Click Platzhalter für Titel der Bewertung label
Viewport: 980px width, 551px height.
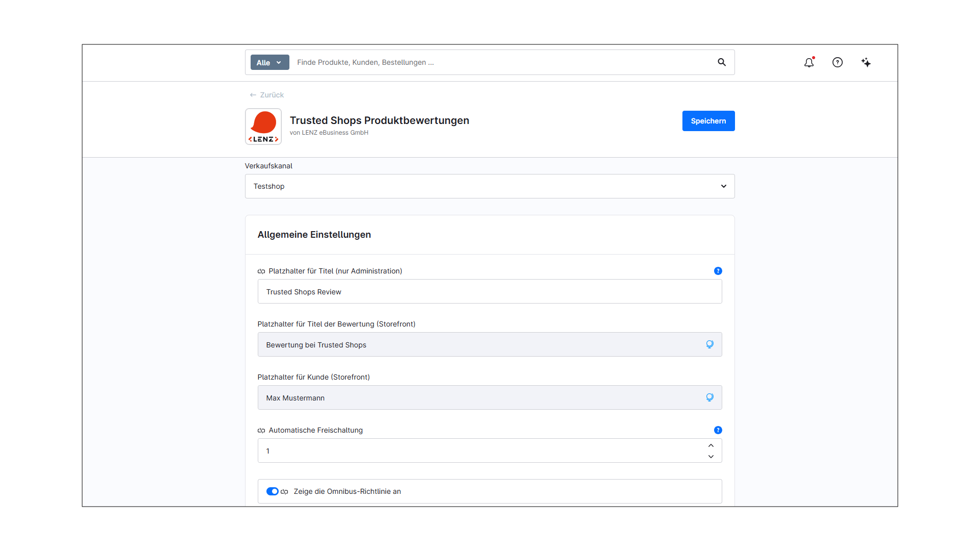pos(336,324)
